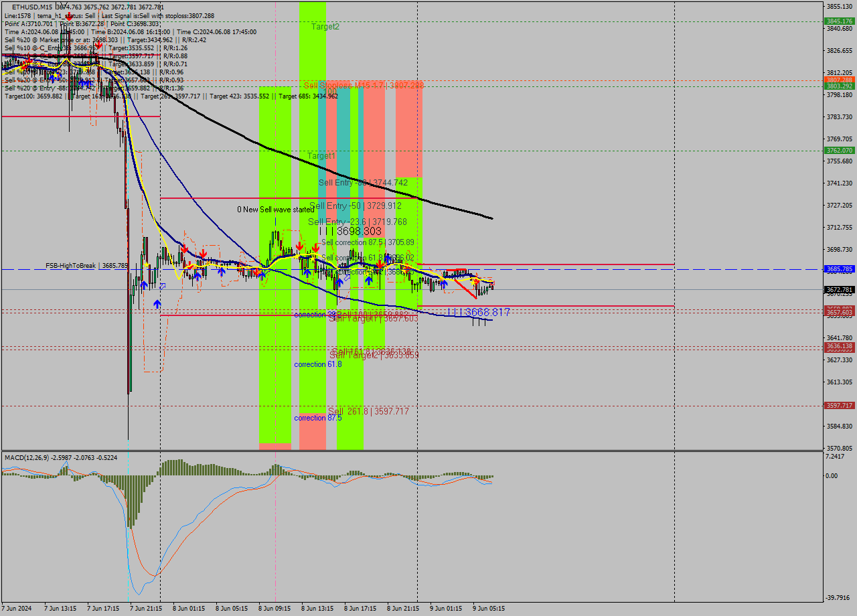Image resolution: width=857 pixels, height=616 pixels.
Task: Click the 8 Jun 13:15 time label
Action: (x=317, y=609)
